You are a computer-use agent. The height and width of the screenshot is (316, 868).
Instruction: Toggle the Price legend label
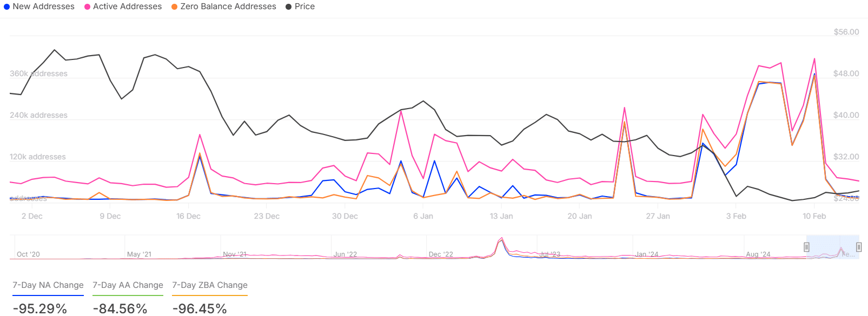point(304,6)
